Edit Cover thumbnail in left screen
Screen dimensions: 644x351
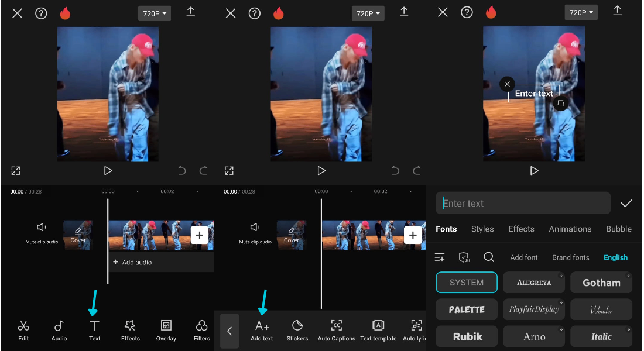[x=78, y=235]
